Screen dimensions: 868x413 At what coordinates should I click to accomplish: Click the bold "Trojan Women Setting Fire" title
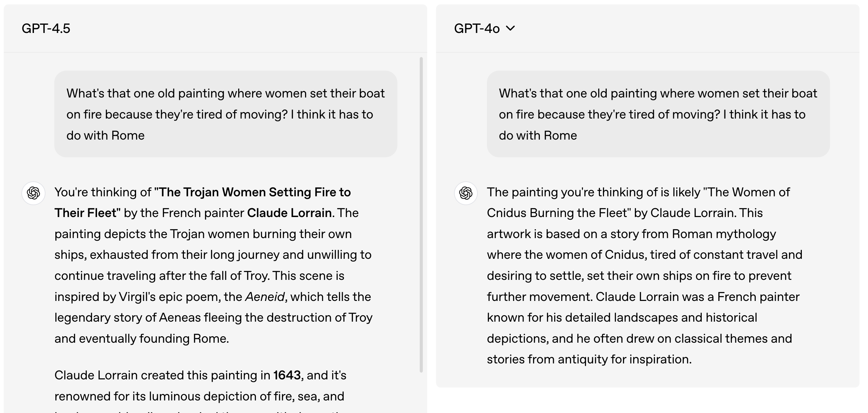pos(254,192)
